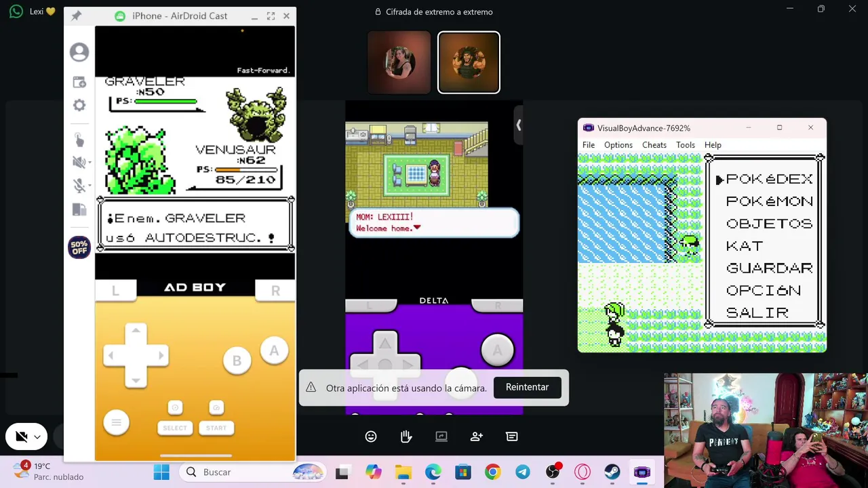Open OBS Studio from the taskbar
868x488 pixels.
(553, 472)
